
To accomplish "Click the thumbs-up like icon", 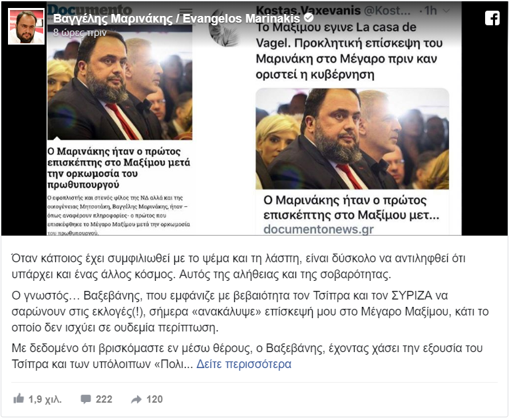I will pyautogui.click(x=19, y=398).
